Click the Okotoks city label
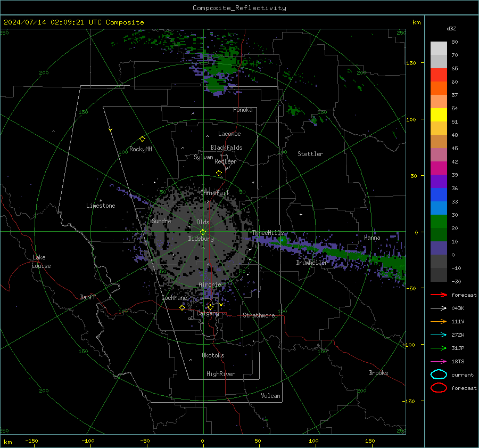 pos(213,355)
